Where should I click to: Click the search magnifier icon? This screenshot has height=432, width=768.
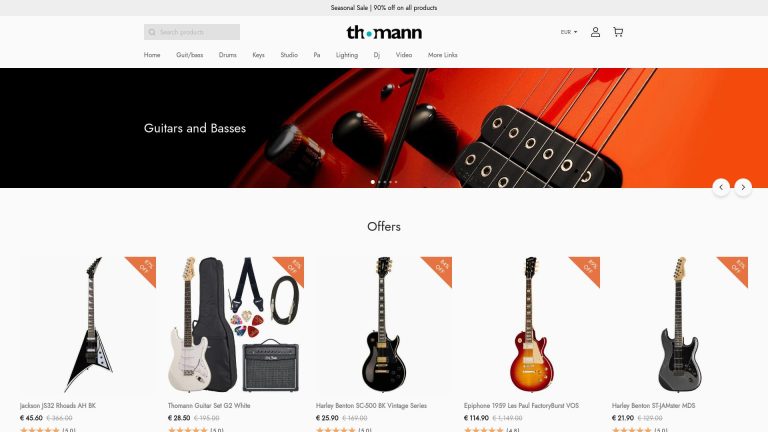coord(152,32)
